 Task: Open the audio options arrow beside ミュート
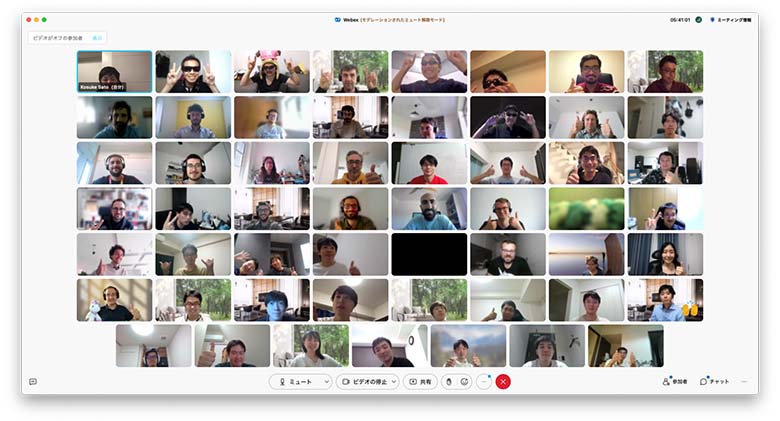click(x=327, y=381)
